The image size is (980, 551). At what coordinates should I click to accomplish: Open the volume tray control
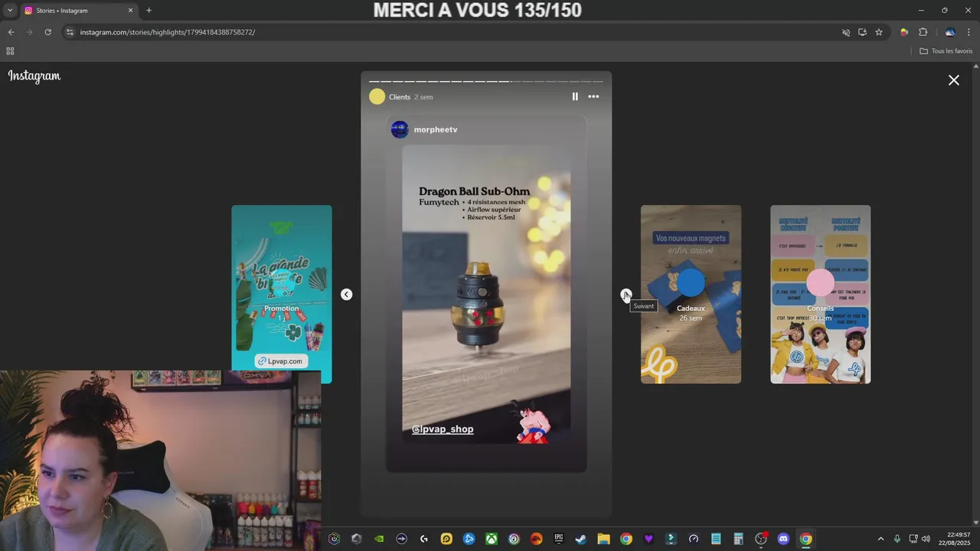tap(926, 539)
